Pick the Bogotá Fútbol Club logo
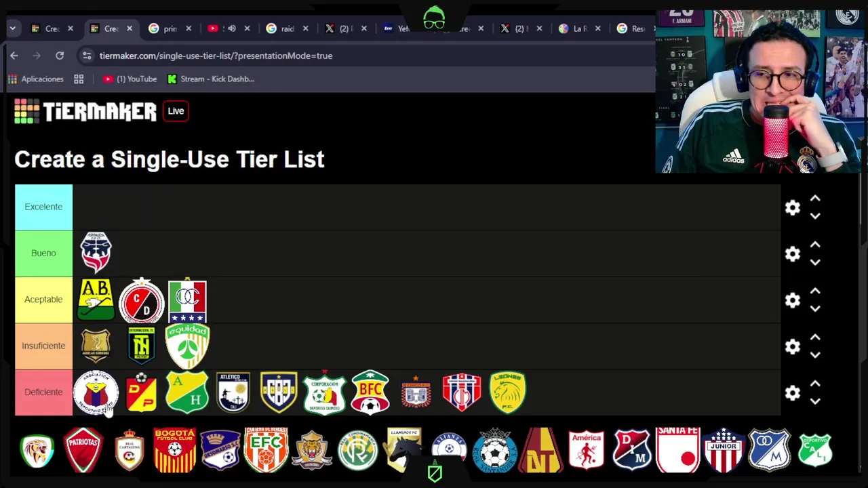The width and height of the screenshot is (868, 488). click(175, 450)
